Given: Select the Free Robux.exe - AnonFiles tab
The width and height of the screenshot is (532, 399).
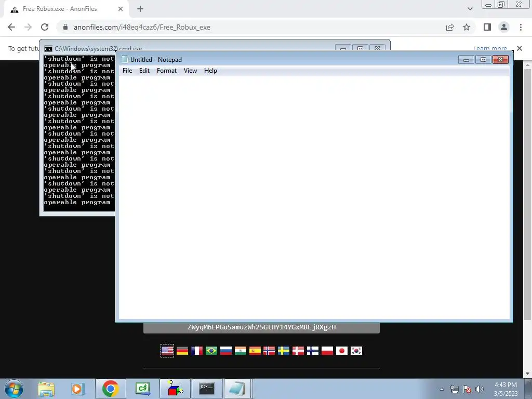Looking at the screenshot, I should click(66, 9).
